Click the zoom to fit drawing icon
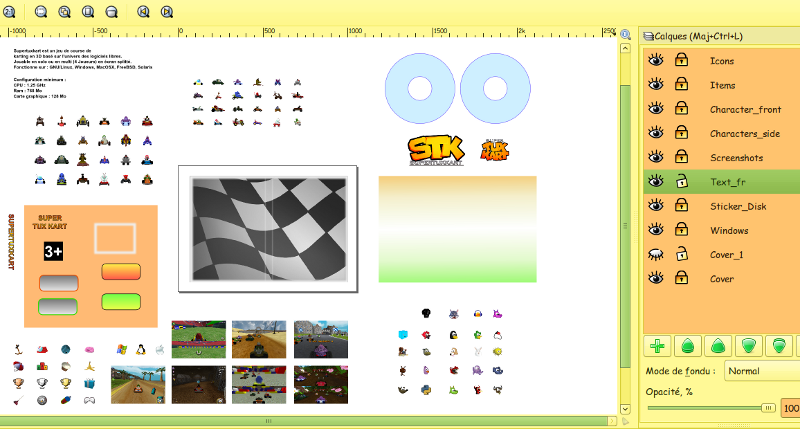 63,13
